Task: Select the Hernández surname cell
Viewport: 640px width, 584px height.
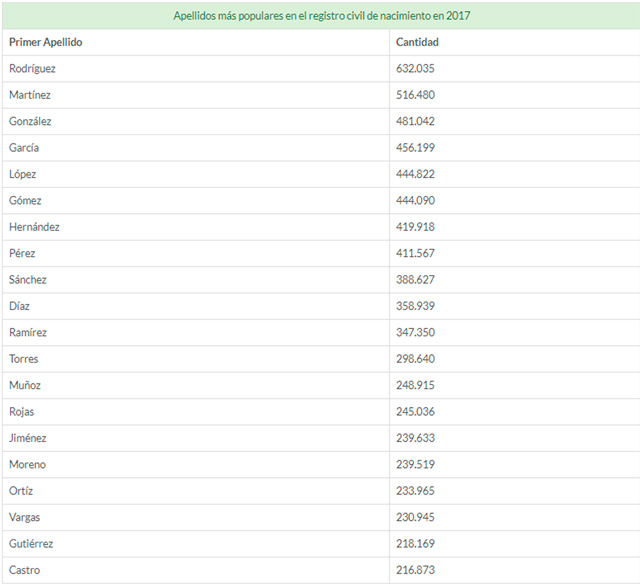Action: point(34,227)
